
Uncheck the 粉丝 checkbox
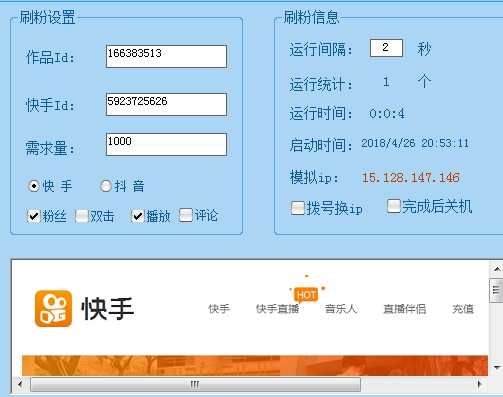[x=34, y=216]
